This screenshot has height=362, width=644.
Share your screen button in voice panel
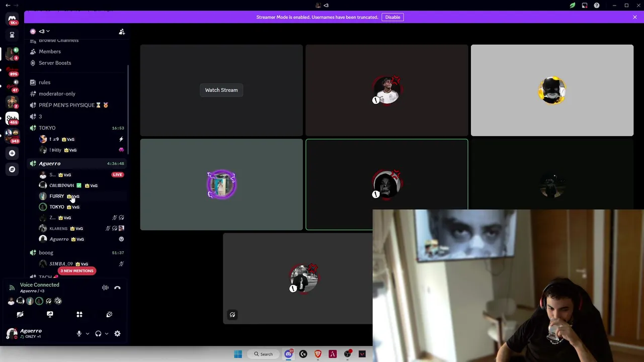[50, 314]
